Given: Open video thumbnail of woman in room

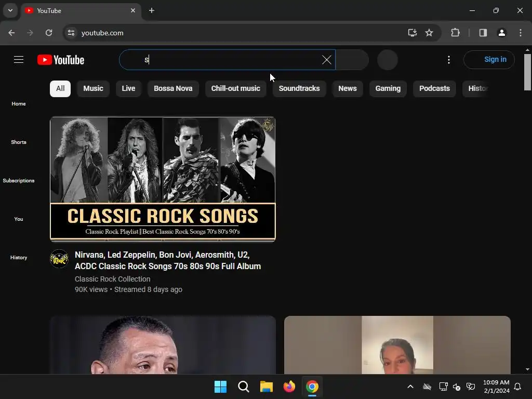Looking at the screenshot, I should 397,345.
